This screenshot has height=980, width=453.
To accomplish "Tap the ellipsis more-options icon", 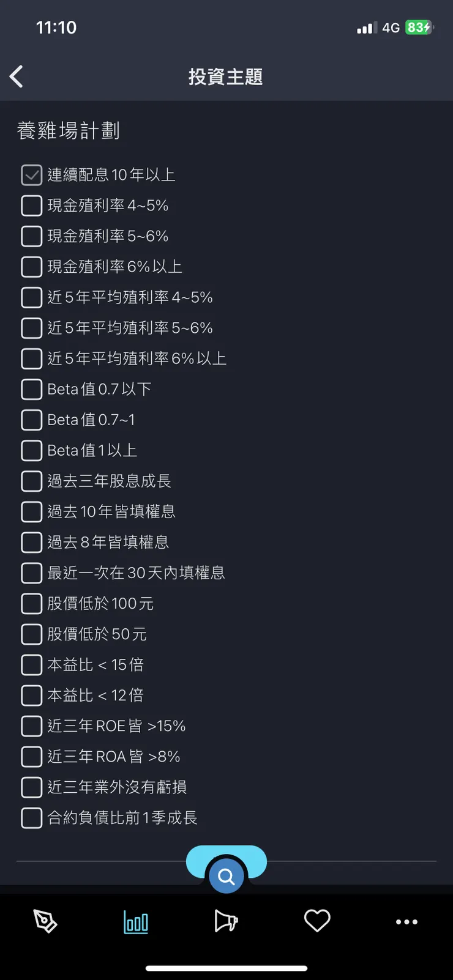I will [407, 921].
